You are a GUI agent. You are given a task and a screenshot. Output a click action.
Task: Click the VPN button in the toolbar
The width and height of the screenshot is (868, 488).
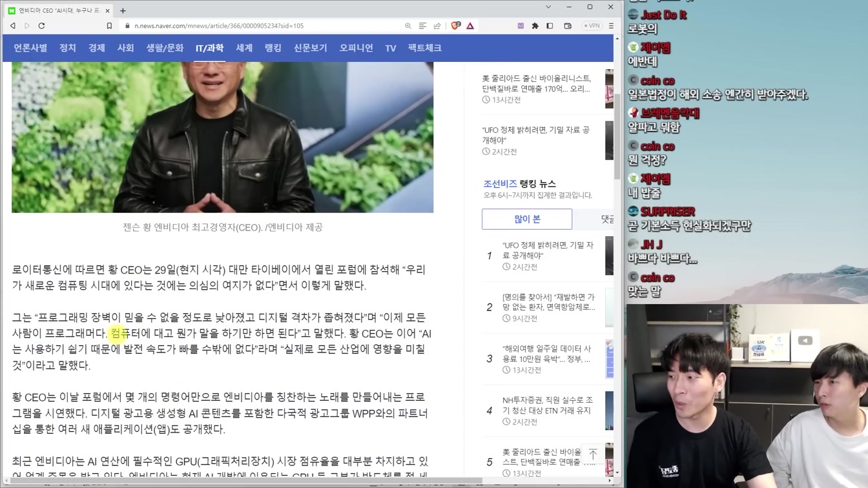point(592,26)
